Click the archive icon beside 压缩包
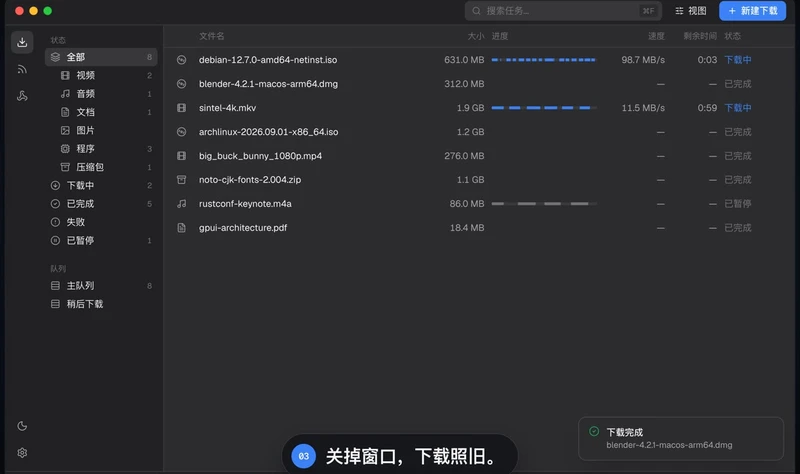This screenshot has height=474, width=800. tap(65, 167)
